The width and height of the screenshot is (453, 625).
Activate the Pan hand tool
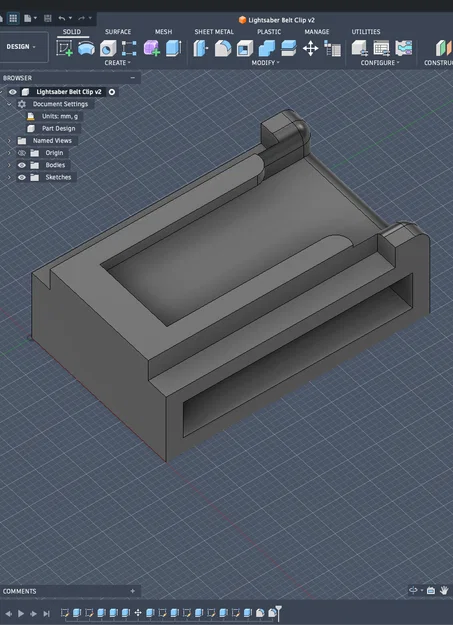tap(444, 590)
